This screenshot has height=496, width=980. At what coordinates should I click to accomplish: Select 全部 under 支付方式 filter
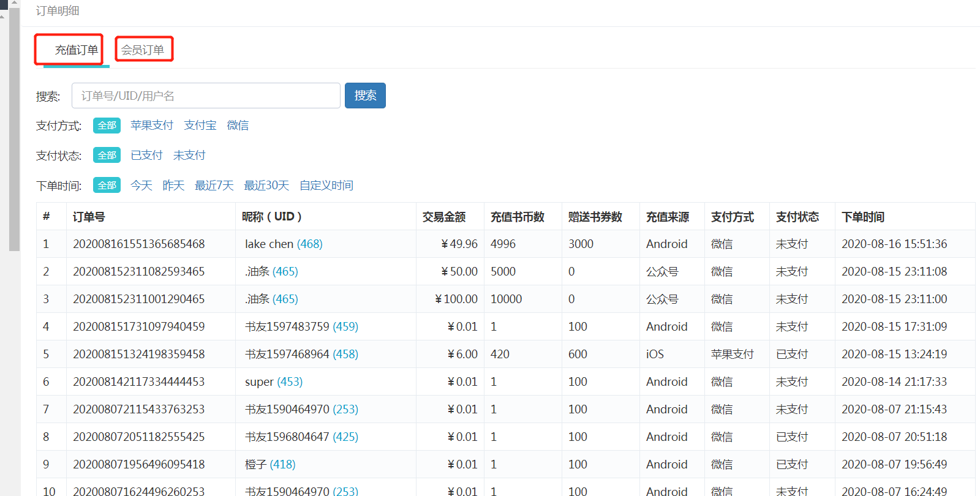[x=107, y=126]
